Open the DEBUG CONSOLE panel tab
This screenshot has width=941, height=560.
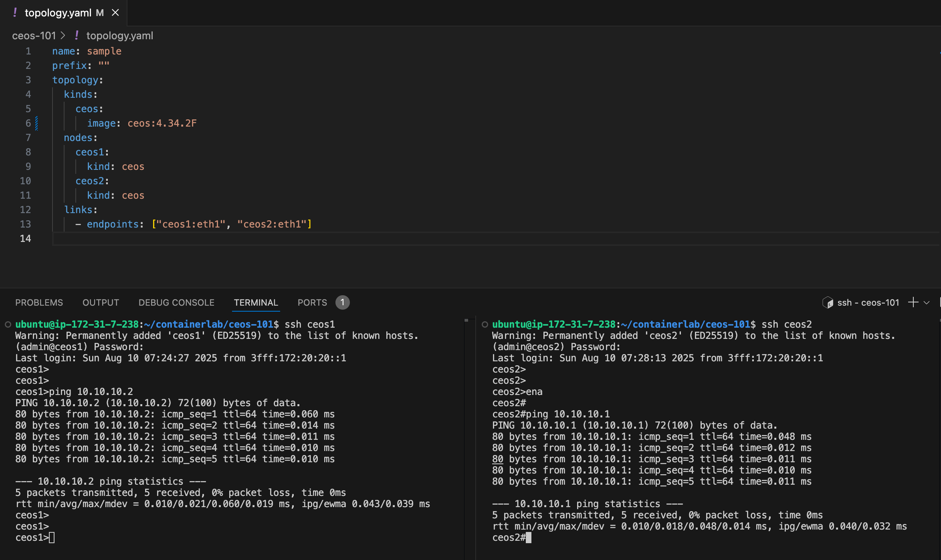coord(176,302)
